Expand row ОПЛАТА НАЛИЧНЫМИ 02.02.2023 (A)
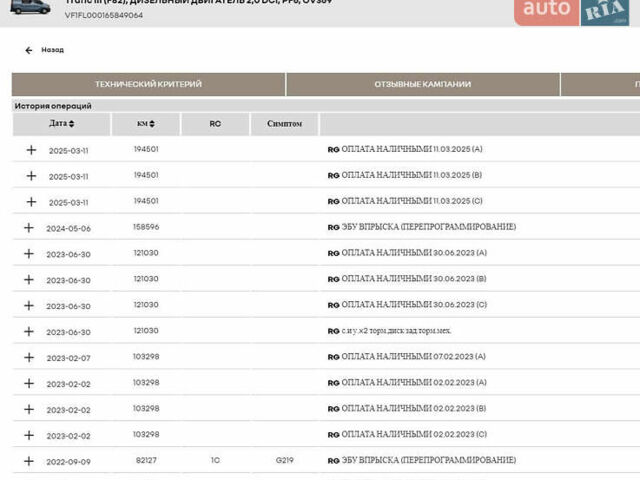 coord(29,383)
